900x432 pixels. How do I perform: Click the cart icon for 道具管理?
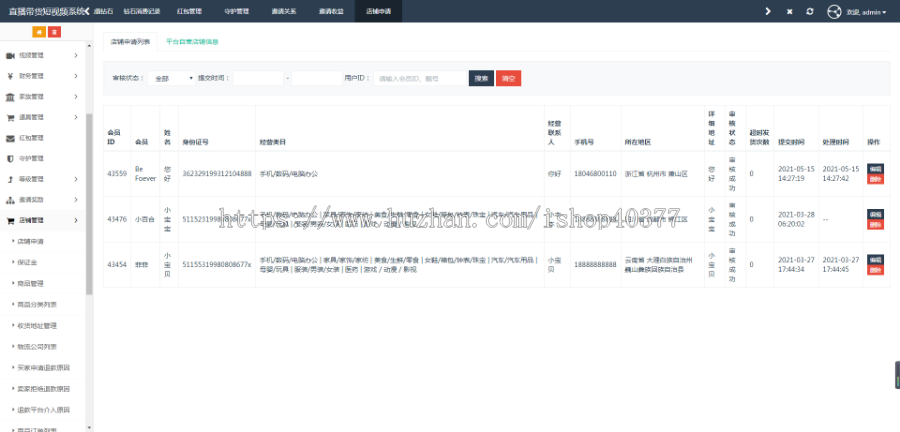tap(10, 118)
